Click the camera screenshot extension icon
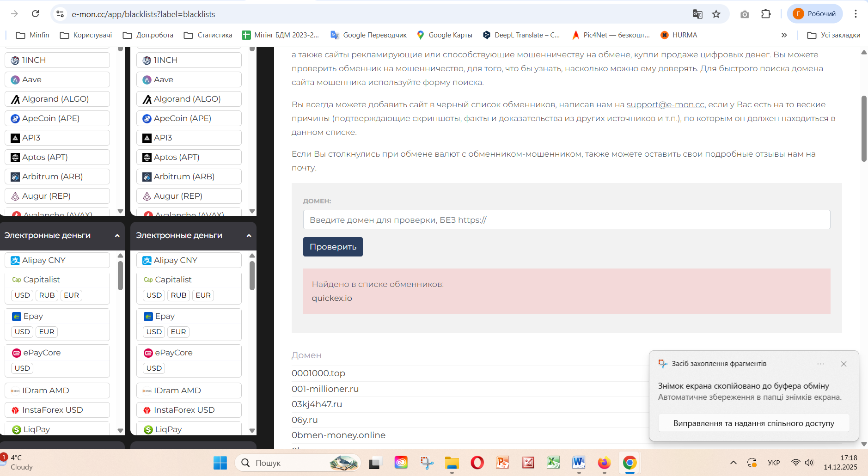Viewport: 868px width, 476px height. coord(745,14)
